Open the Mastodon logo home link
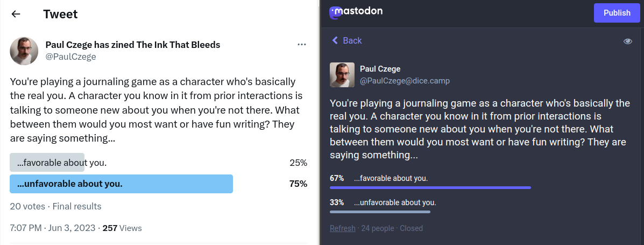 356,12
